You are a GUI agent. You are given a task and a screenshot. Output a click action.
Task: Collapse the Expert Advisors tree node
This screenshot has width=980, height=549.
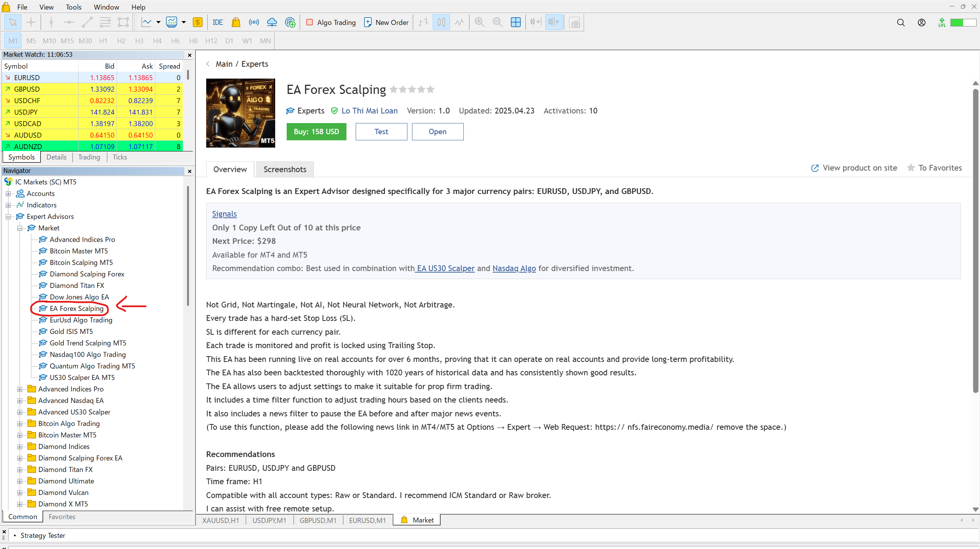(8, 217)
